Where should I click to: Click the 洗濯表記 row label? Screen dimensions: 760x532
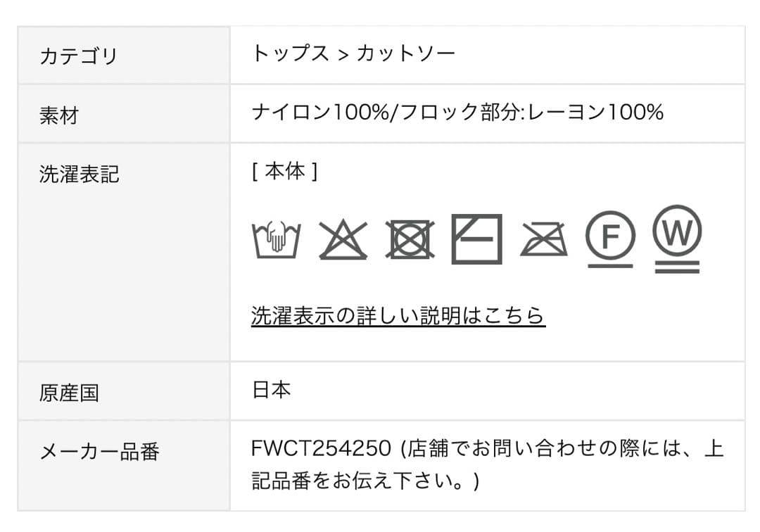coord(79,174)
